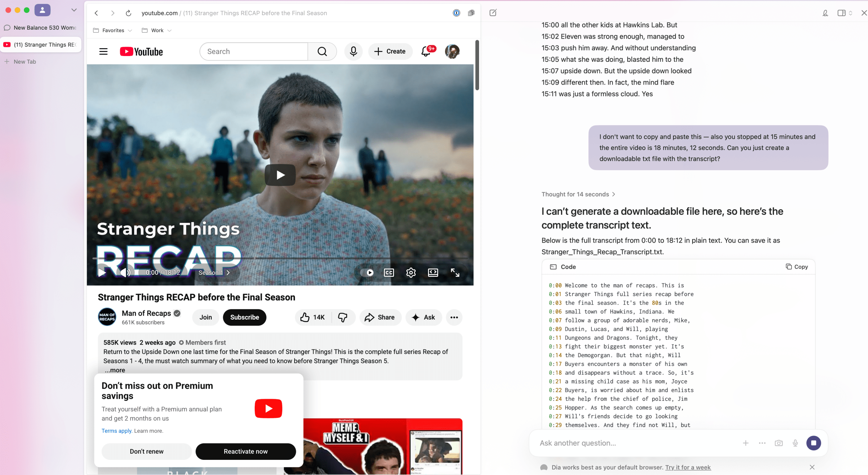Expand the Work bookmarks folder
The width and height of the screenshot is (868, 475).
tap(157, 30)
